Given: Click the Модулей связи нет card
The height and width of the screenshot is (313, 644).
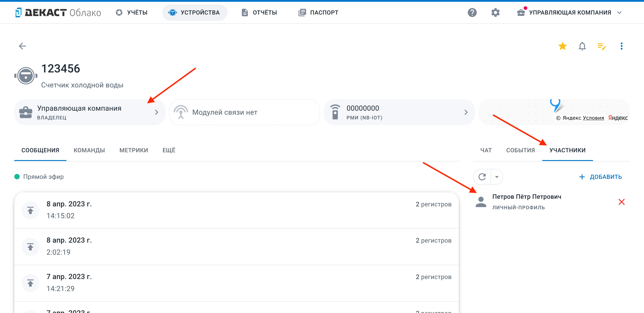Looking at the screenshot, I should click(244, 112).
